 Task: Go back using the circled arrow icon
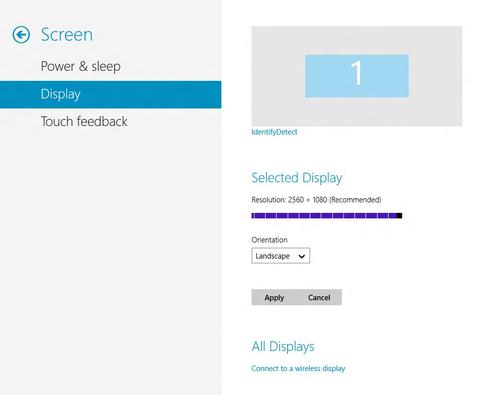click(x=21, y=35)
